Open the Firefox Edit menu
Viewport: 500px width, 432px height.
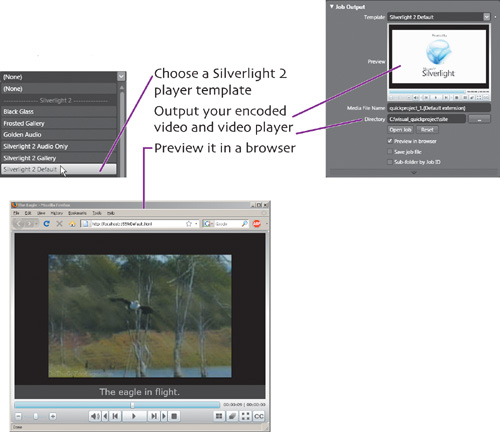[28, 213]
